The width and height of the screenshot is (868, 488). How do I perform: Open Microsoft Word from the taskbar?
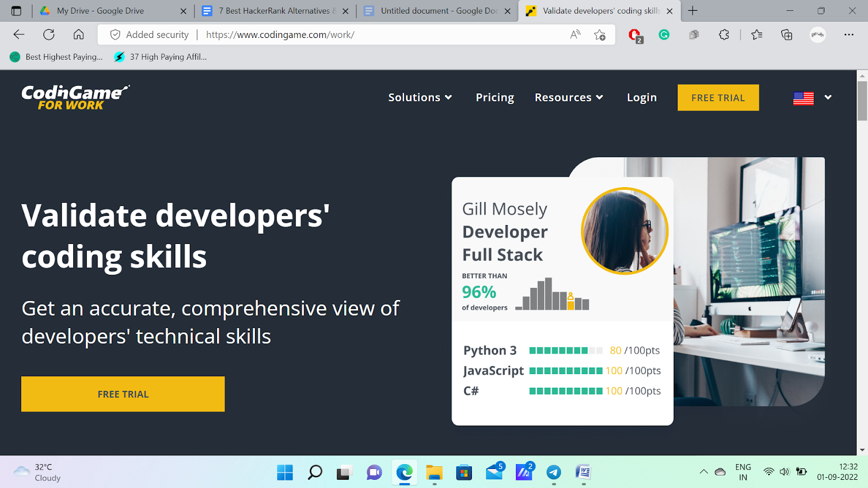pyautogui.click(x=583, y=472)
